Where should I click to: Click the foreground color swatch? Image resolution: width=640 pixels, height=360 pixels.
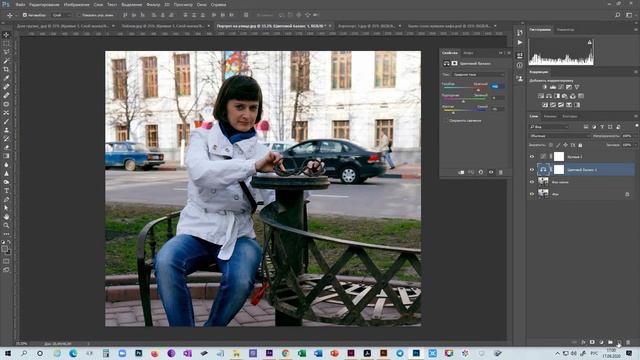(4, 249)
